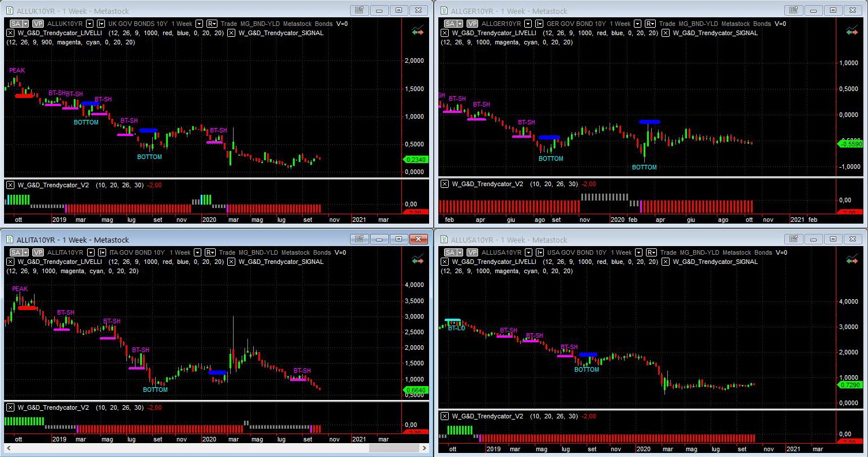Remove Trendycator_SIGNAL indicator in ALLUK10YR chart

coord(231,33)
